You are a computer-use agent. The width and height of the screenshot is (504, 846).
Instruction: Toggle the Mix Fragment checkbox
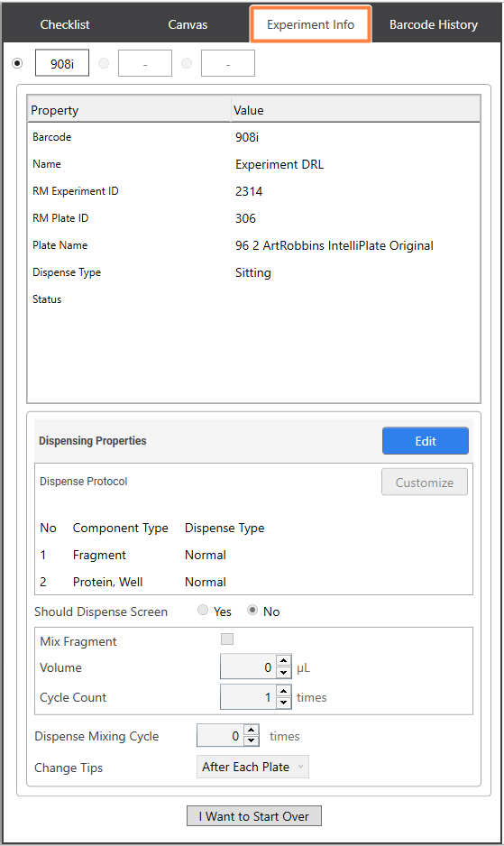(227, 639)
